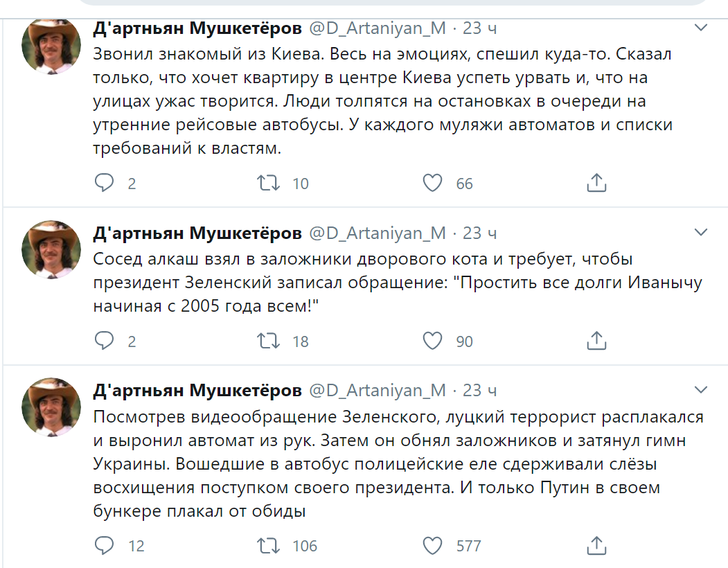Open more options on the Lutsk terrorist tweet
Image resolution: width=728 pixels, height=568 pixels.
point(701,390)
